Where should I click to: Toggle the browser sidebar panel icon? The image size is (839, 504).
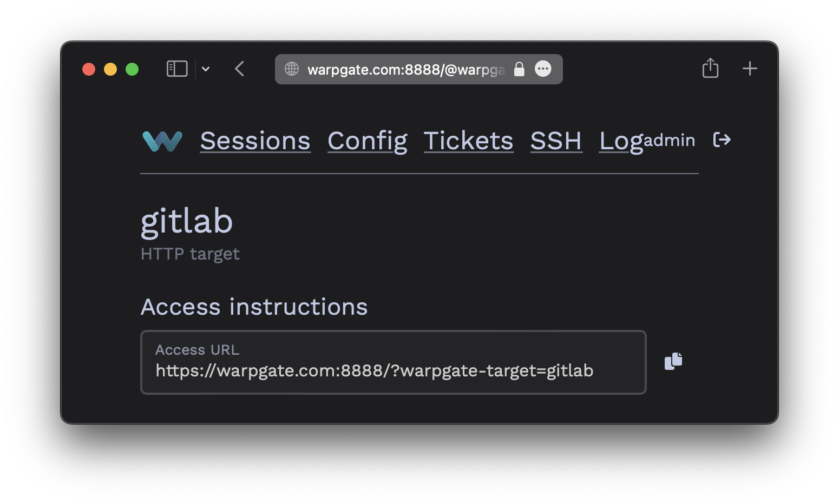pyautogui.click(x=177, y=69)
